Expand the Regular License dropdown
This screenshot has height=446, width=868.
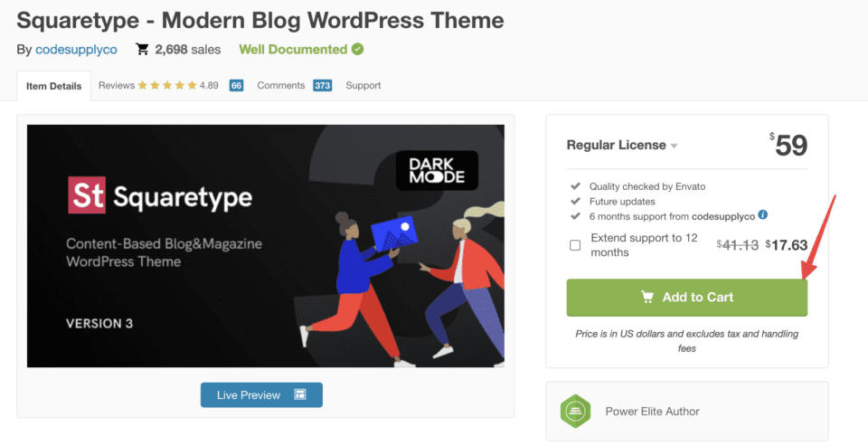click(x=622, y=145)
